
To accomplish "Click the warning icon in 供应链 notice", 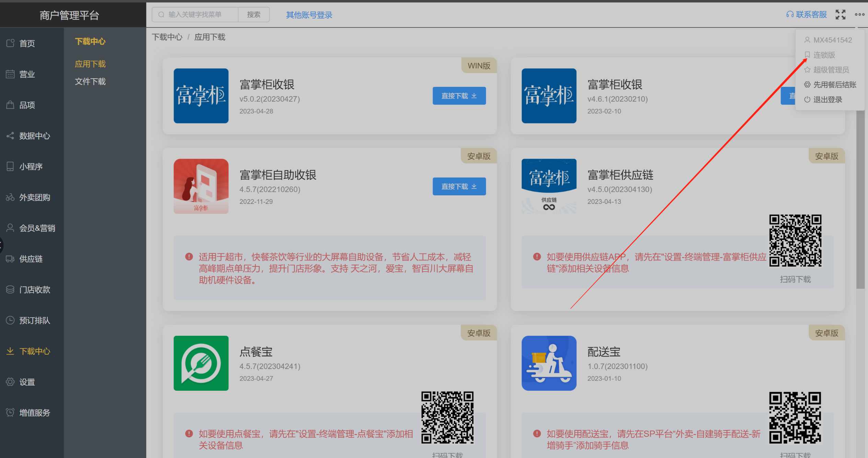I will tap(537, 256).
